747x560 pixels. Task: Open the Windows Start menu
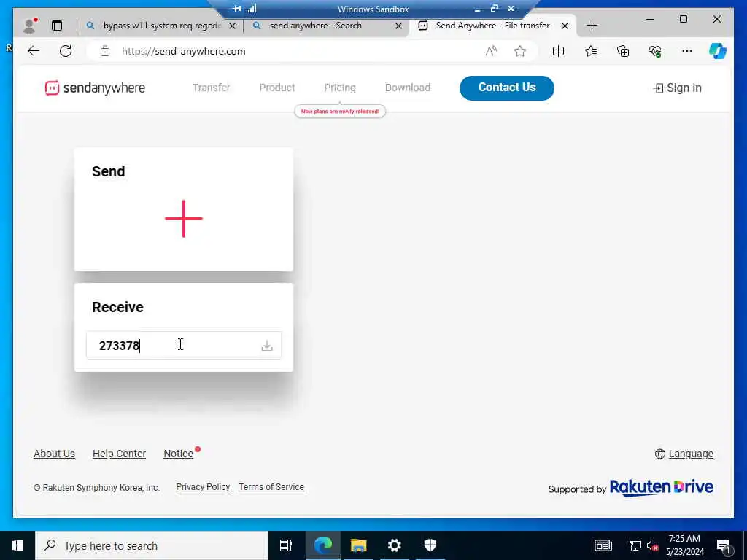(18, 545)
